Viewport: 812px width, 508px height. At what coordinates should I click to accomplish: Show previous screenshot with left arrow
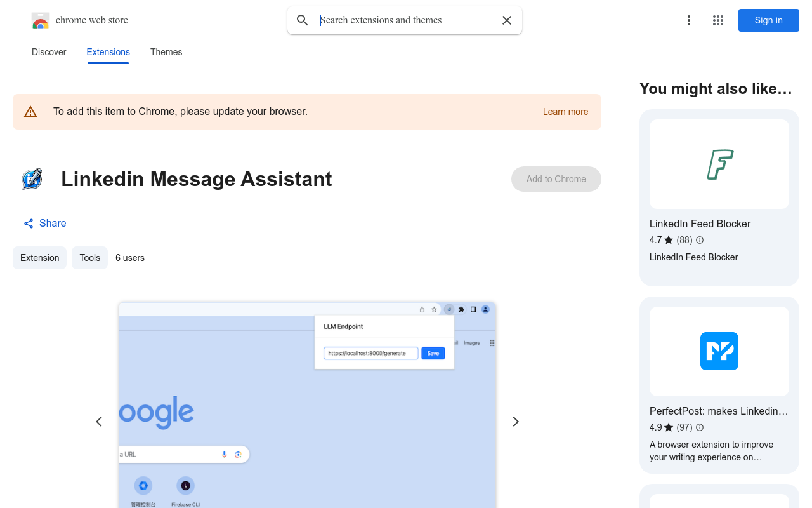[x=99, y=422]
